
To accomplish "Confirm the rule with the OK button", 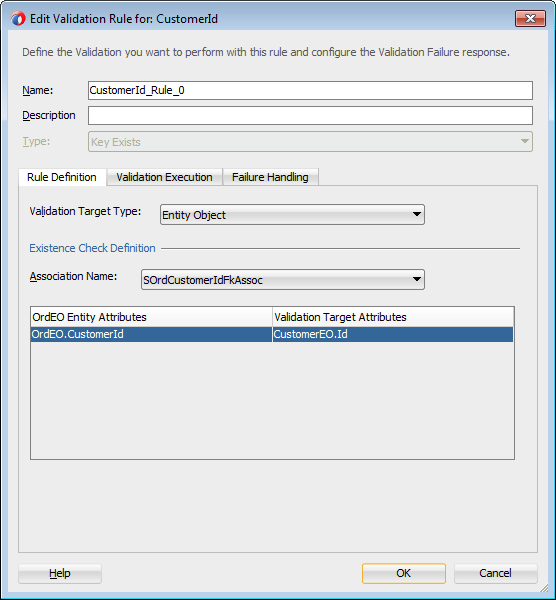I will click(404, 573).
